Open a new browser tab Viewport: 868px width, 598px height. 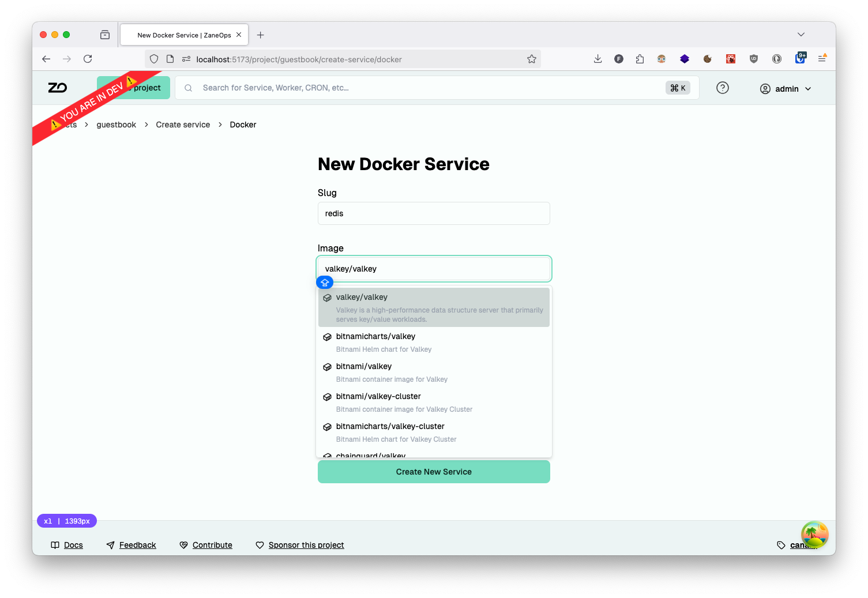[261, 35]
